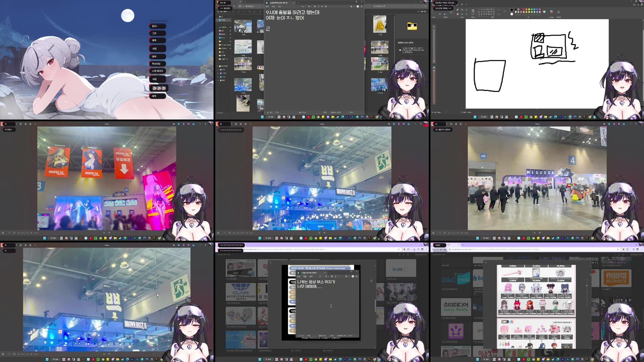Image resolution: width=644 pixels, height=362 pixels.
Task: Select the Text tool in Paint
Action: 466,10
